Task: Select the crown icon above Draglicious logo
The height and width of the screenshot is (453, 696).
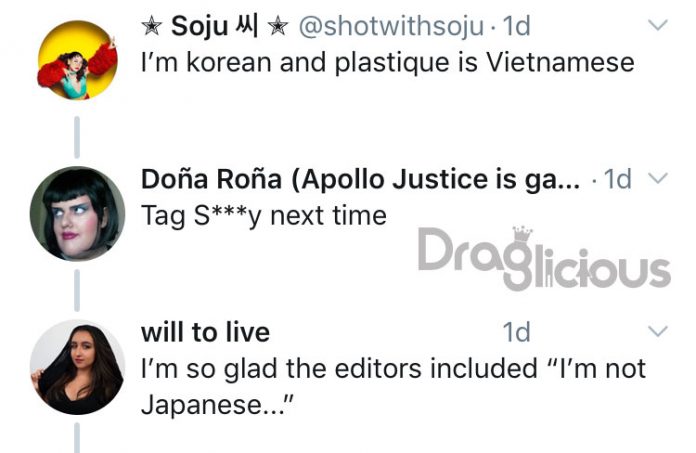Action: [x=522, y=234]
